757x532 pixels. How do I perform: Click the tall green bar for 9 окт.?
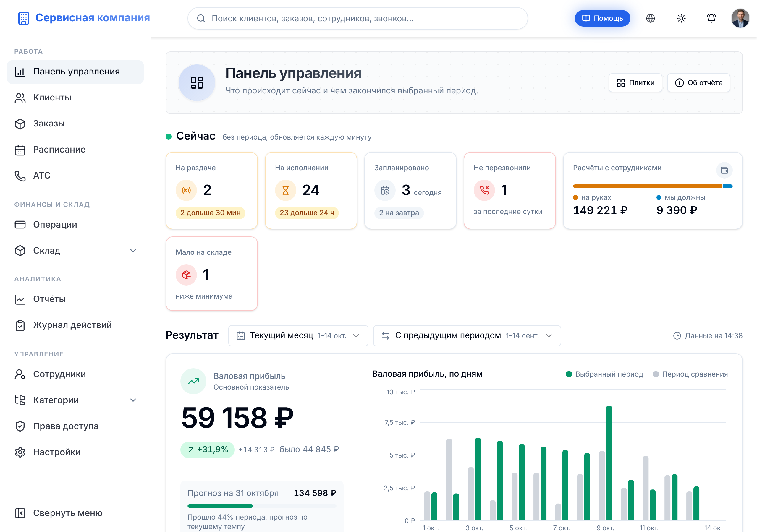pos(609,463)
